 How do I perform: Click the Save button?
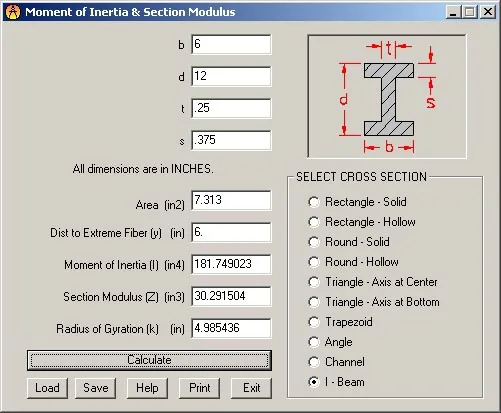96,388
